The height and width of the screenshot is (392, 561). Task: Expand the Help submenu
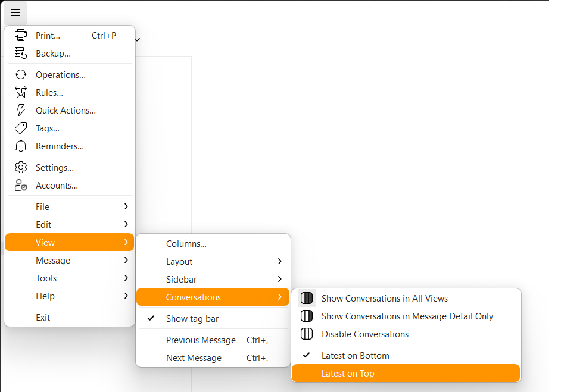click(x=70, y=296)
